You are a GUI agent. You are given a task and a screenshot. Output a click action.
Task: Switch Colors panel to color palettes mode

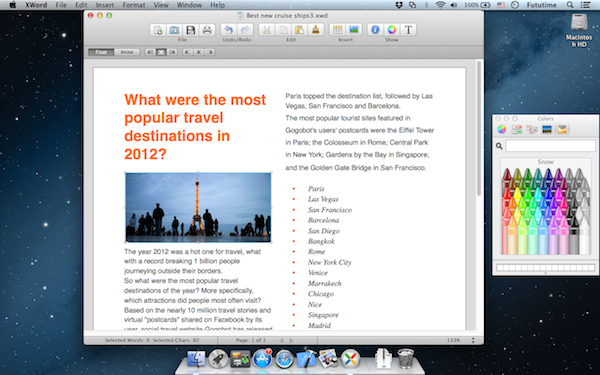pyautogui.click(x=532, y=129)
